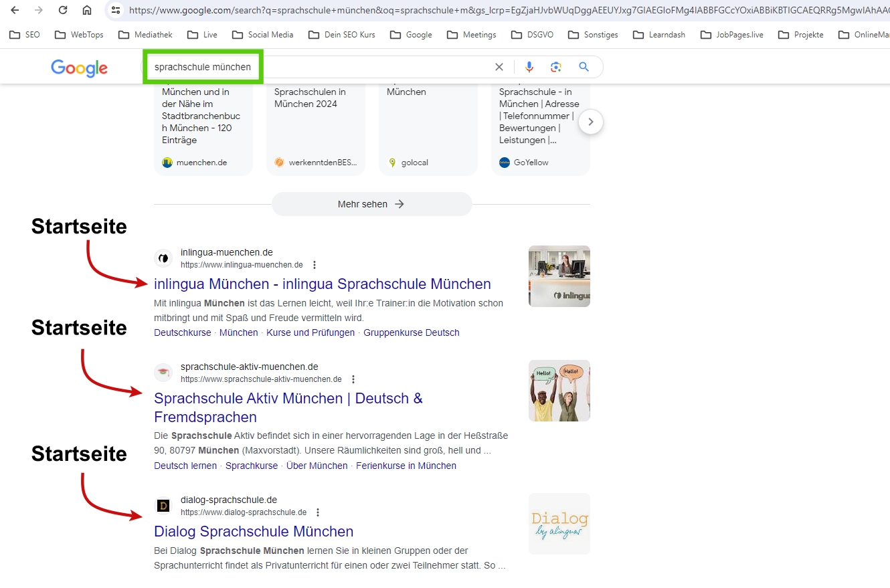The height and width of the screenshot is (588, 890).
Task: Open Dialog Sprachschule München result link
Action: [254, 531]
